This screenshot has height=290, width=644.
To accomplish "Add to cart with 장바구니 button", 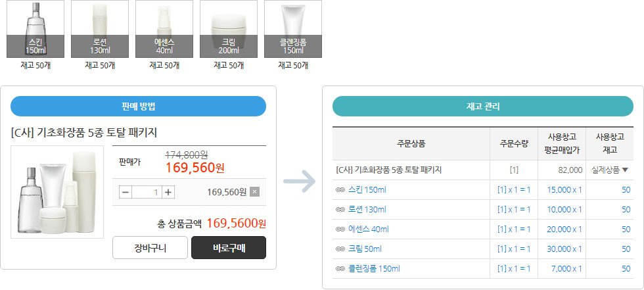I will (150, 248).
